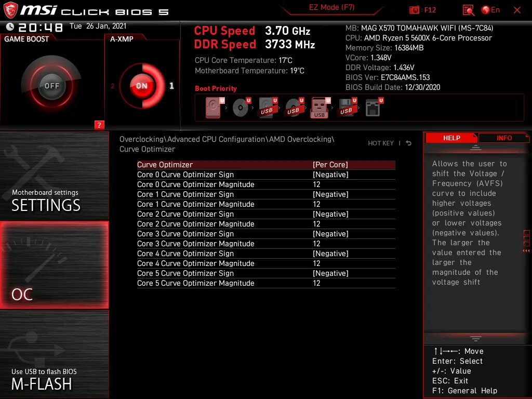
Task: Click the Overclocking breadcrumb path text
Action: (227, 144)
